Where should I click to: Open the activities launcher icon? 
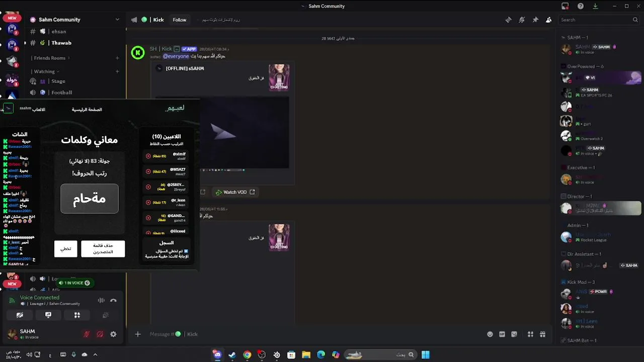click(77, 315)
